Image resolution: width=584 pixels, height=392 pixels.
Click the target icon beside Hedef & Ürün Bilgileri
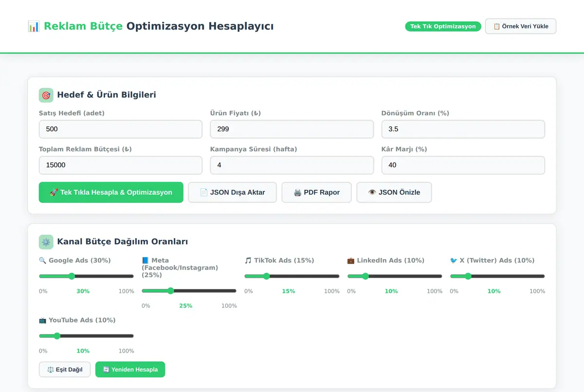46,95
